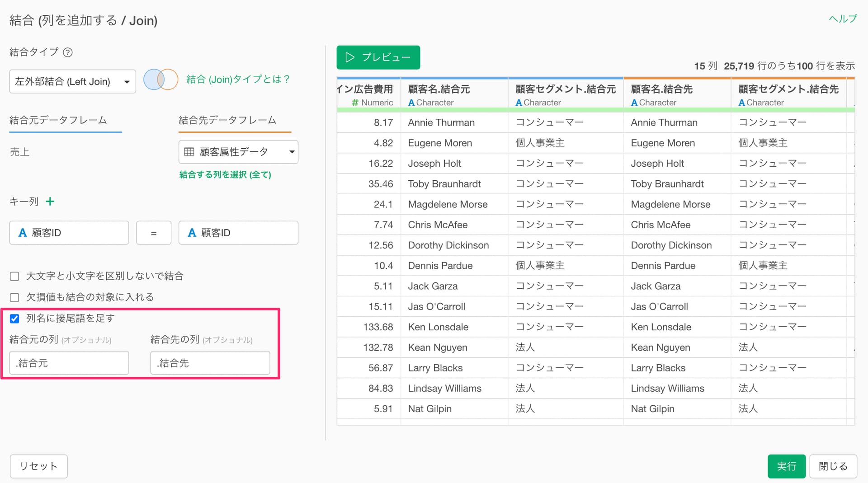Click the Dennis Pardue cell in 顧客名.結合先
The width and height of the screenshot is (868, 483).
point(677,266)
